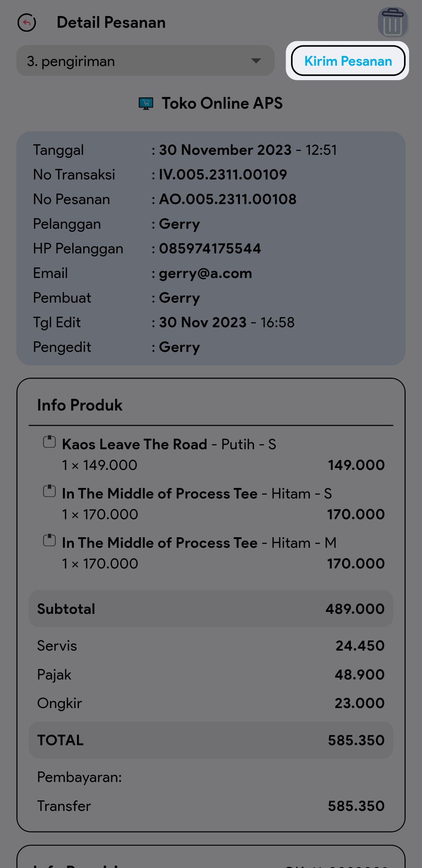Tap the Detail Pesanan page title
The width and height of the screenshot is (422, 868).
click(x=111, y=23)
